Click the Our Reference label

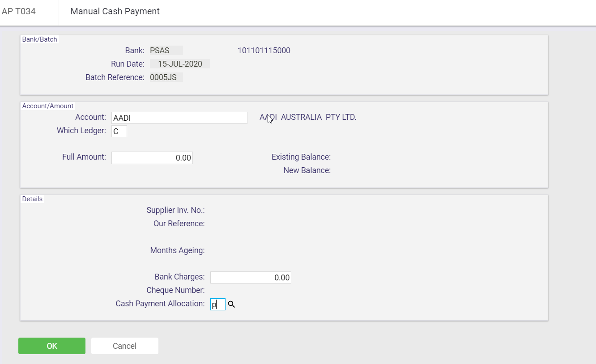(179, 224)
